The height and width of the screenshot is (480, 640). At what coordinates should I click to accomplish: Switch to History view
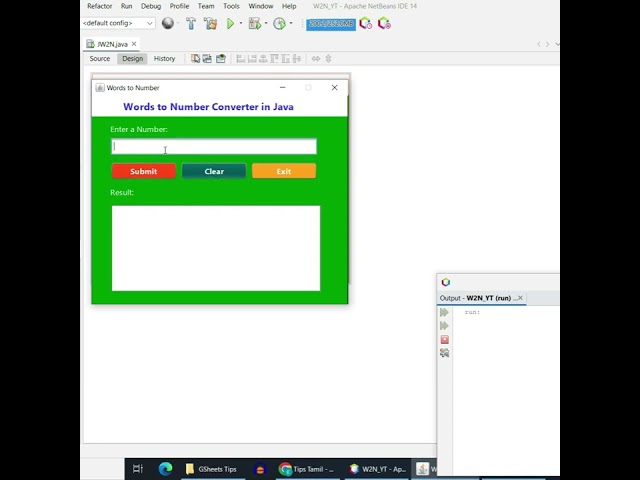point(164,58)
